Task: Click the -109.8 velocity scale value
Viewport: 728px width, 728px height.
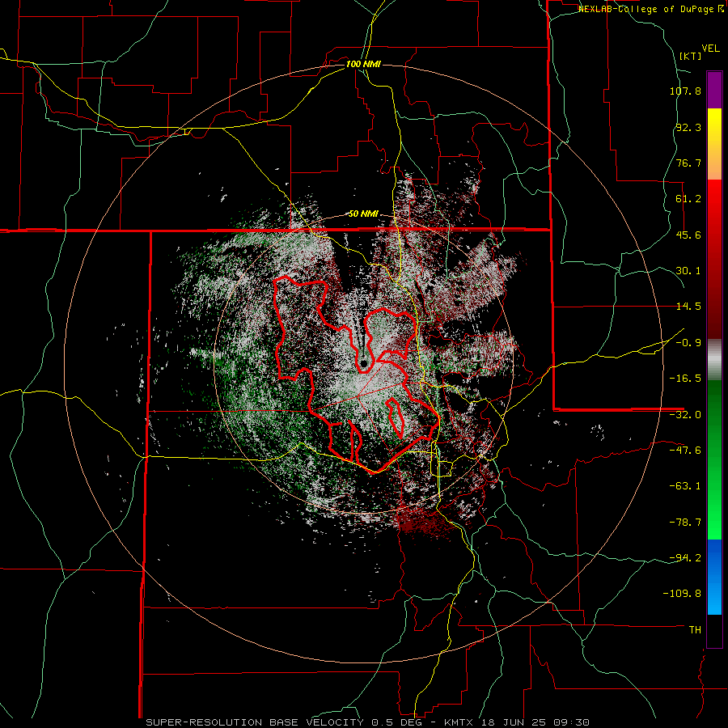Action: tap(682, 594)
